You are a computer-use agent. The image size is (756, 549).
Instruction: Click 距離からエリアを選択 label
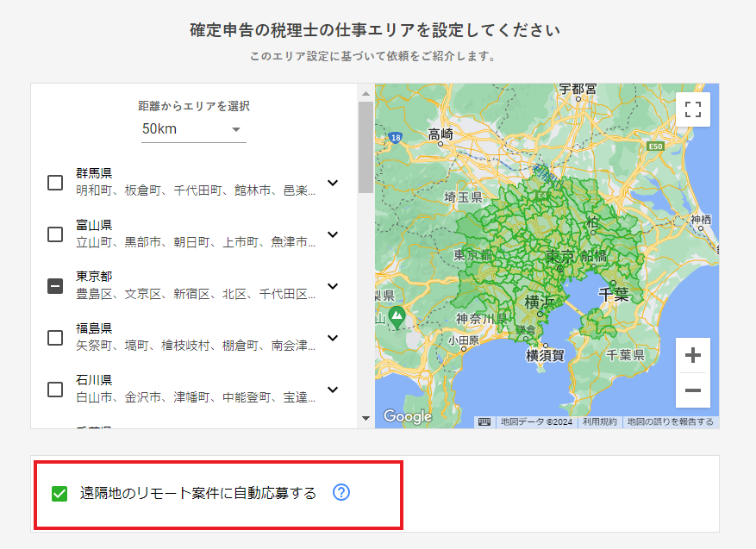click(194, 105)
